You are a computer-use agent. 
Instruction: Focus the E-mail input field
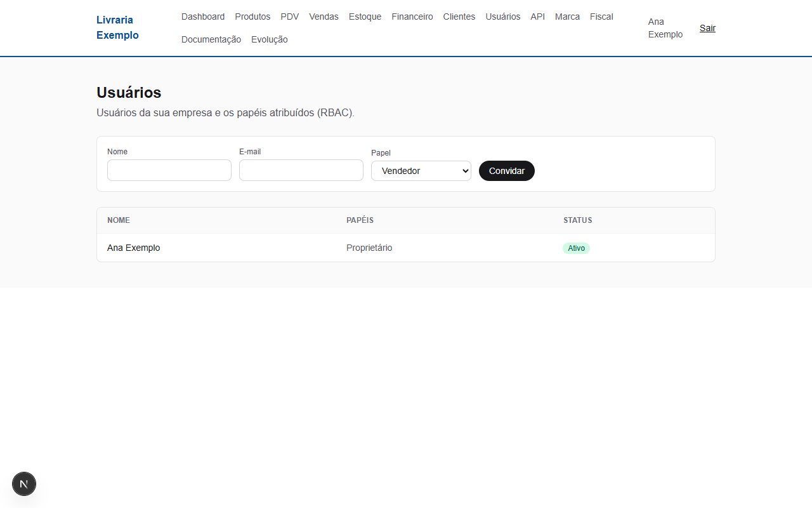(x=301, y=170)
